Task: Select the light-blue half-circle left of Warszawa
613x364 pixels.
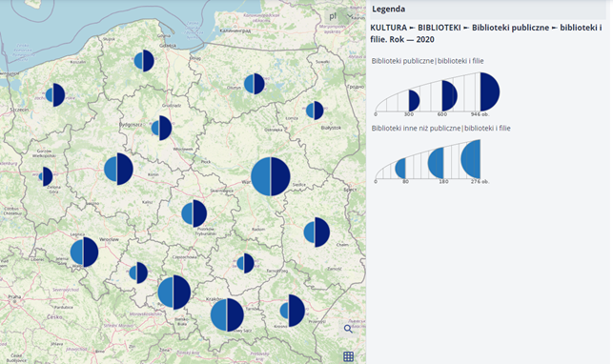Action: (x=261, y=176)
